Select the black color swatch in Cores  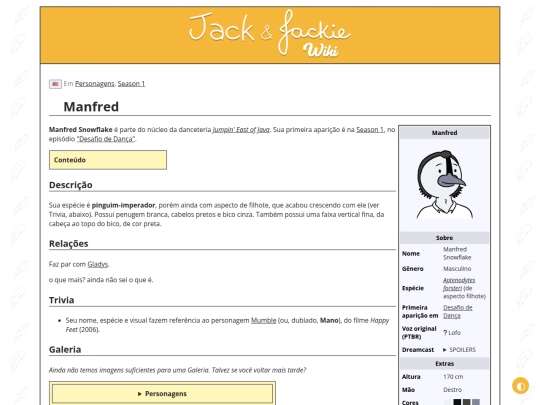coord(457,402)
